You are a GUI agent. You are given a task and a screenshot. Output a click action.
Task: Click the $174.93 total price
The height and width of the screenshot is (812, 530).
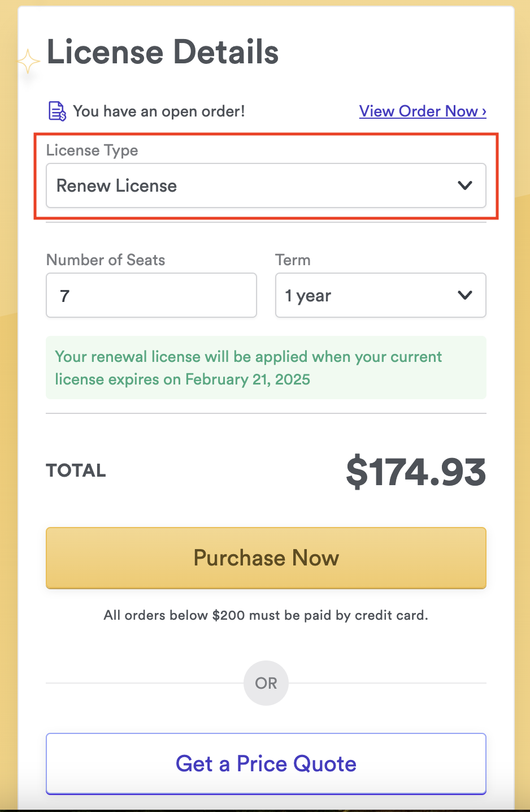[x=416, y=472]
